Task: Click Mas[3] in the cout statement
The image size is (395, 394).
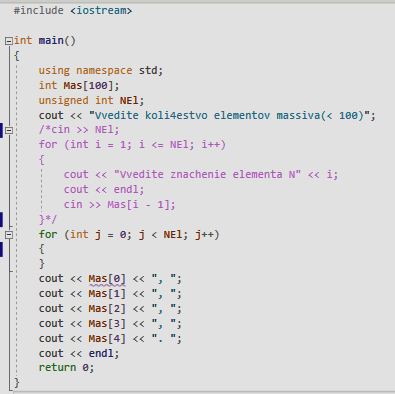Action: 107,324
